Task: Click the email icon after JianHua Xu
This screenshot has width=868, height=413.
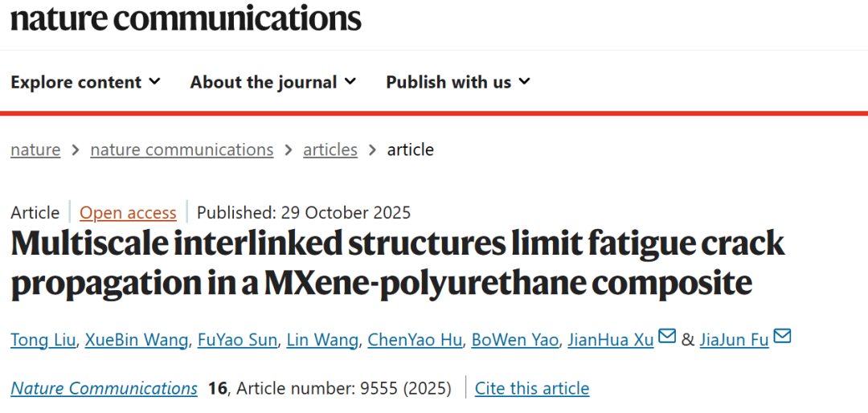Action: (x=667, y=337)
